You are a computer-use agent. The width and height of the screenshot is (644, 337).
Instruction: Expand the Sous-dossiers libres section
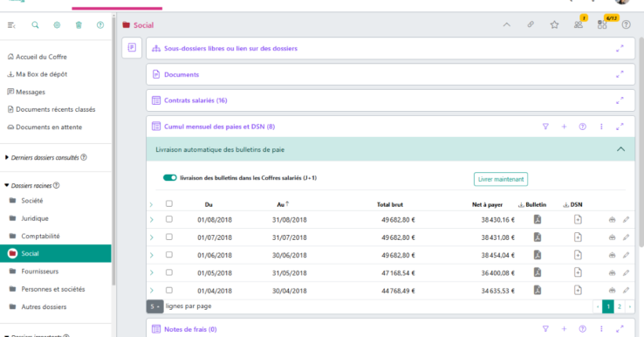[620, 49]
